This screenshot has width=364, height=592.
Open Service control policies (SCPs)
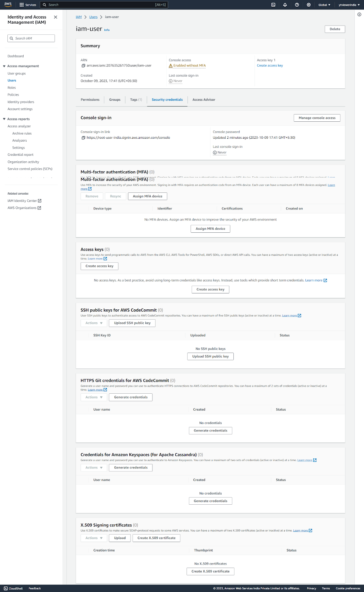30,169
